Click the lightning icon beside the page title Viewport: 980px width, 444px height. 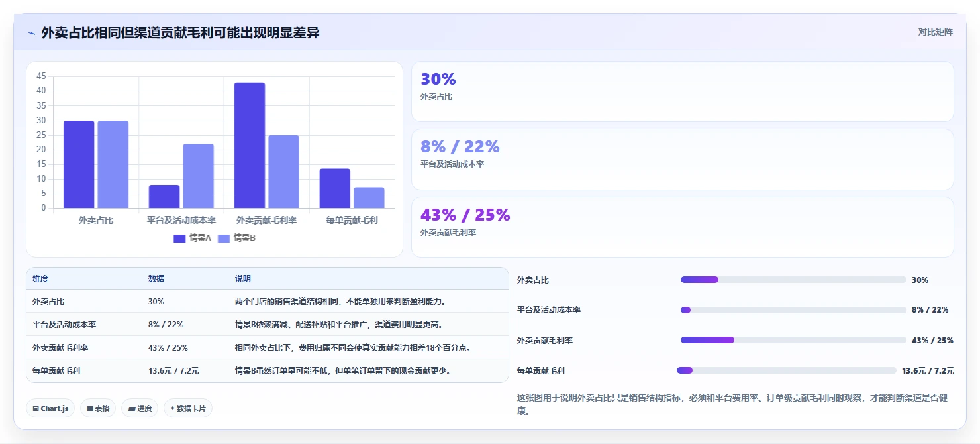coord(31,33)
